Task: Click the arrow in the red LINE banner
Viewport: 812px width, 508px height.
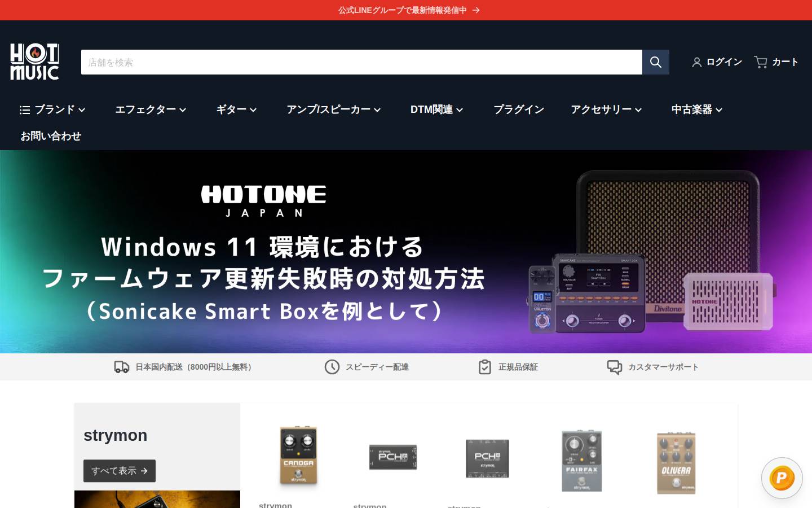Action: [x=476, y=10]
